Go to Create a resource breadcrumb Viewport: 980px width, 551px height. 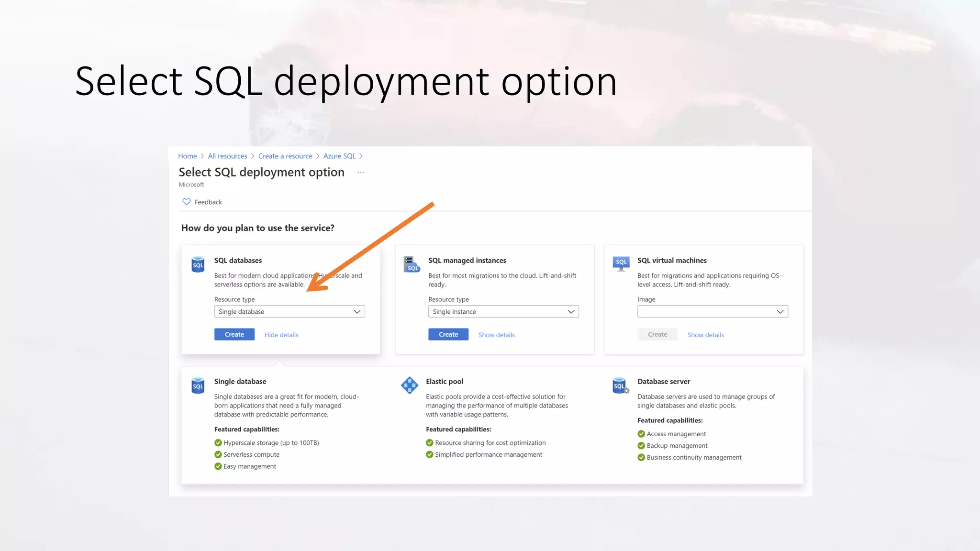pos(285,156)
